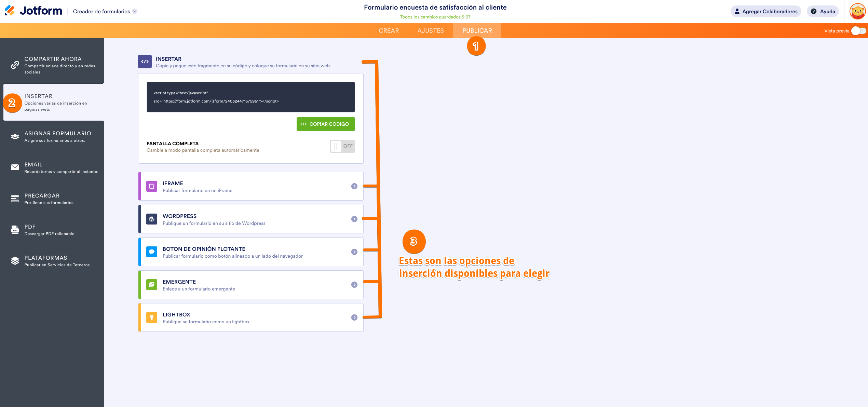The image size is (868, 407).
Task: Expand the IFRAME option arrow
Action: [354, 186]
